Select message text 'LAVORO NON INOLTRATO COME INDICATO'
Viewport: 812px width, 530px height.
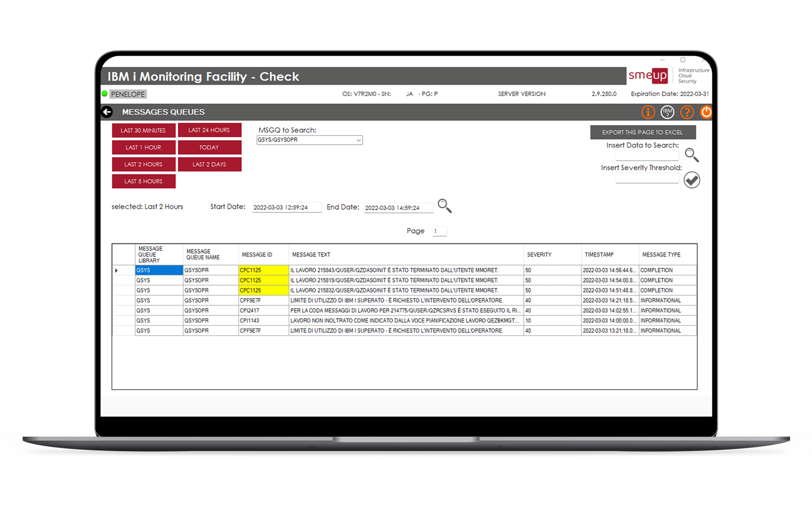[x=406, y=321]
